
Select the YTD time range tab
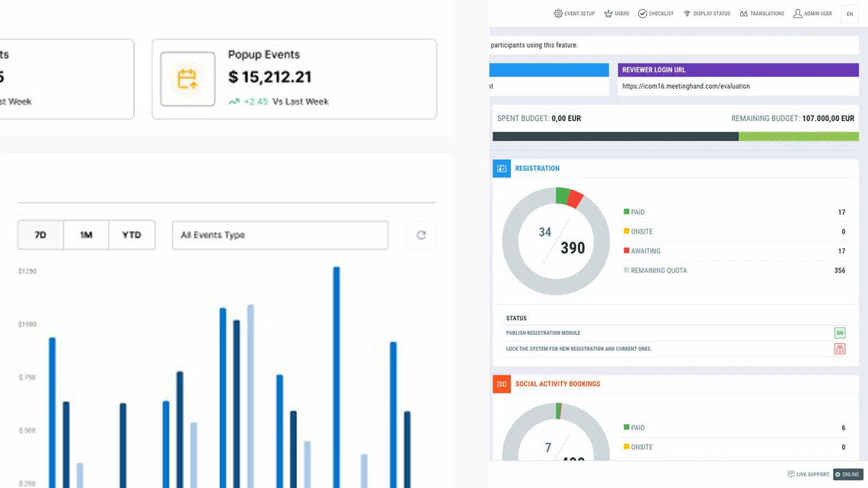tap(132, 235)
